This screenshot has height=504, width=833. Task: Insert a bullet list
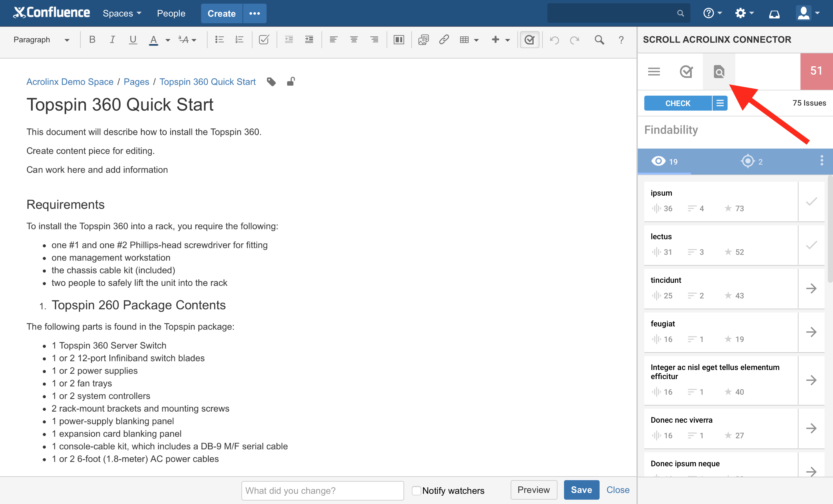(219, 39)
